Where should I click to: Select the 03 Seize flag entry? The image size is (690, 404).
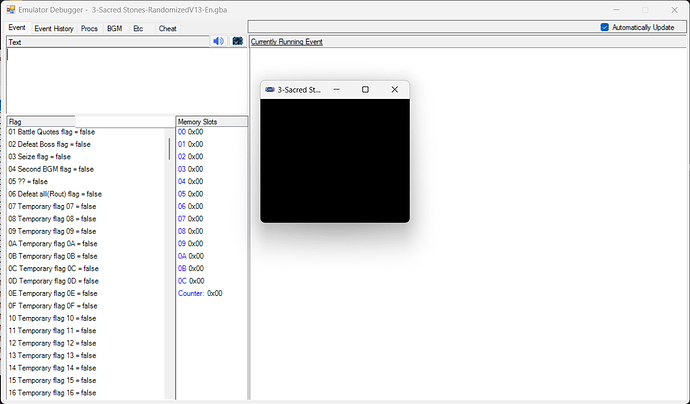click(x=40, y=157)
